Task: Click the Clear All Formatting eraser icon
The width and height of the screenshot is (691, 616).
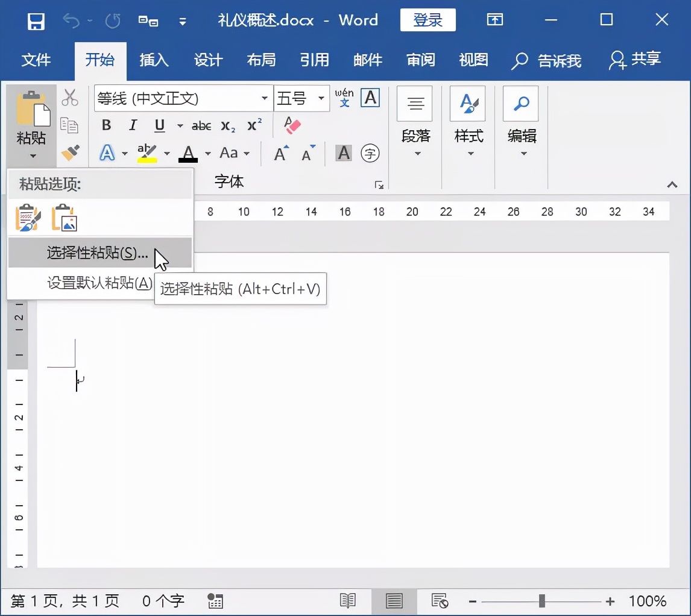Action: pos(292,125)
